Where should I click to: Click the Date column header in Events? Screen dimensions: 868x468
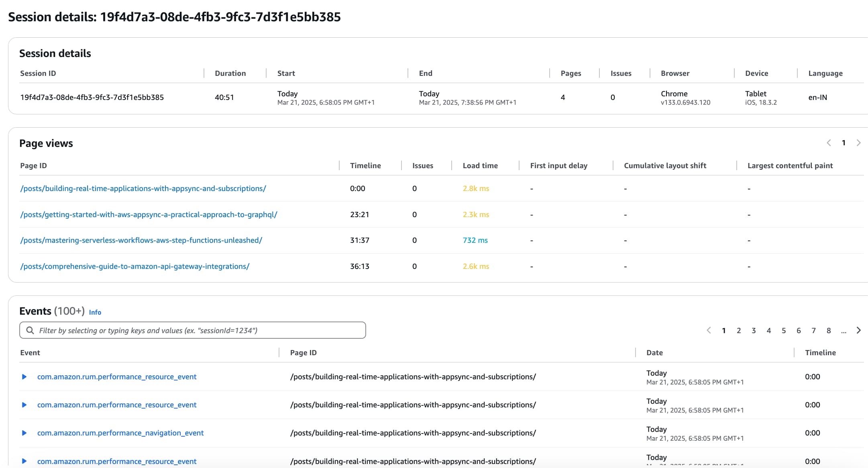654,353
